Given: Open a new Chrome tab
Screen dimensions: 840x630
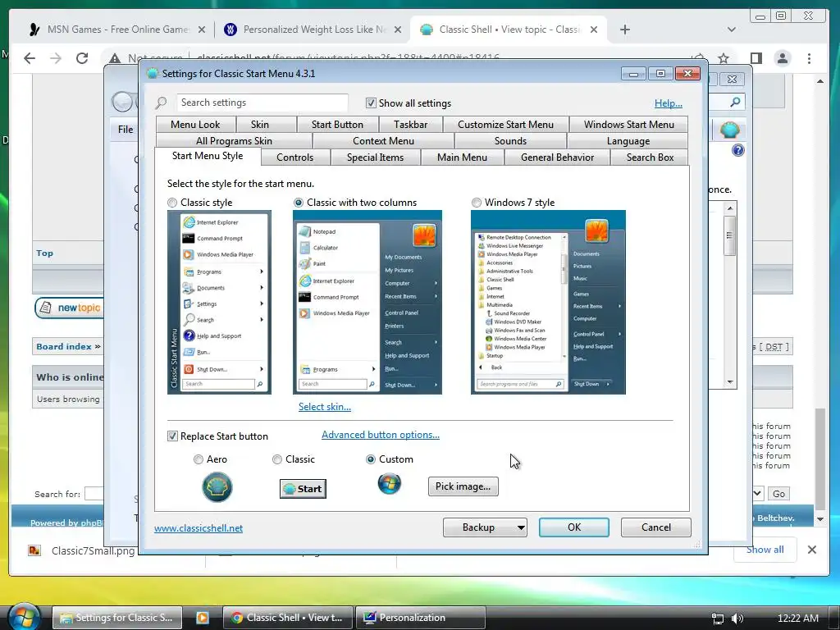Looking at the screenshot, I should point(624,30).
